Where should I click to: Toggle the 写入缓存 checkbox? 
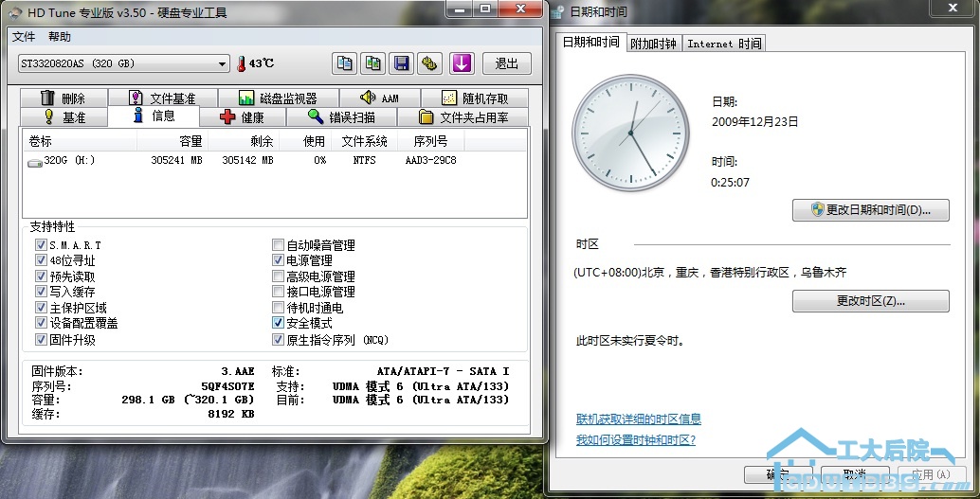click(41, 292)
